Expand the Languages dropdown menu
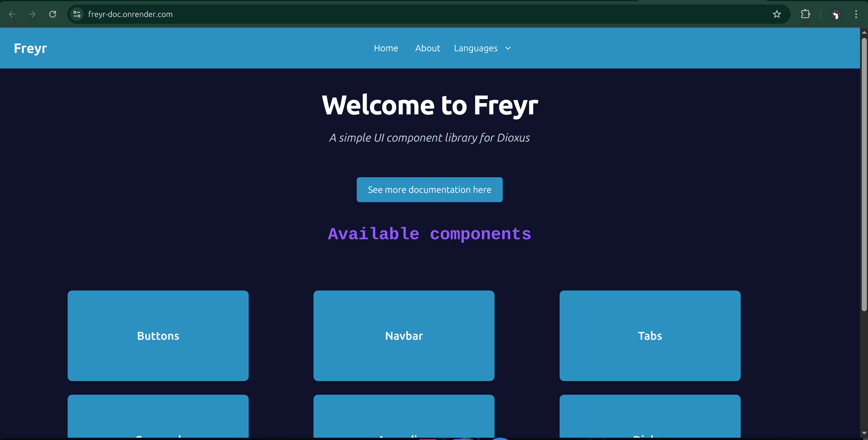The height and width of the screenshot is (440, 868). (x=482, y=48)
